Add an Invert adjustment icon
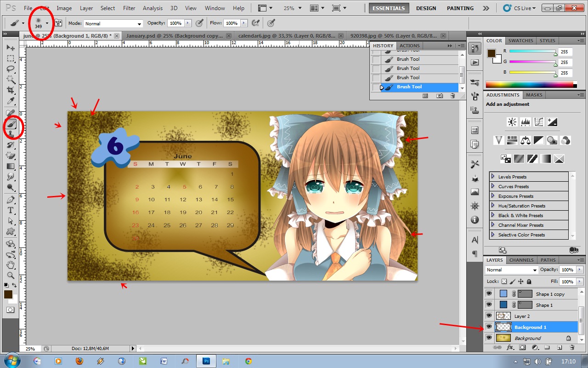Image resolution: width=588 pixels, height=368 pixels. point(505,159)
